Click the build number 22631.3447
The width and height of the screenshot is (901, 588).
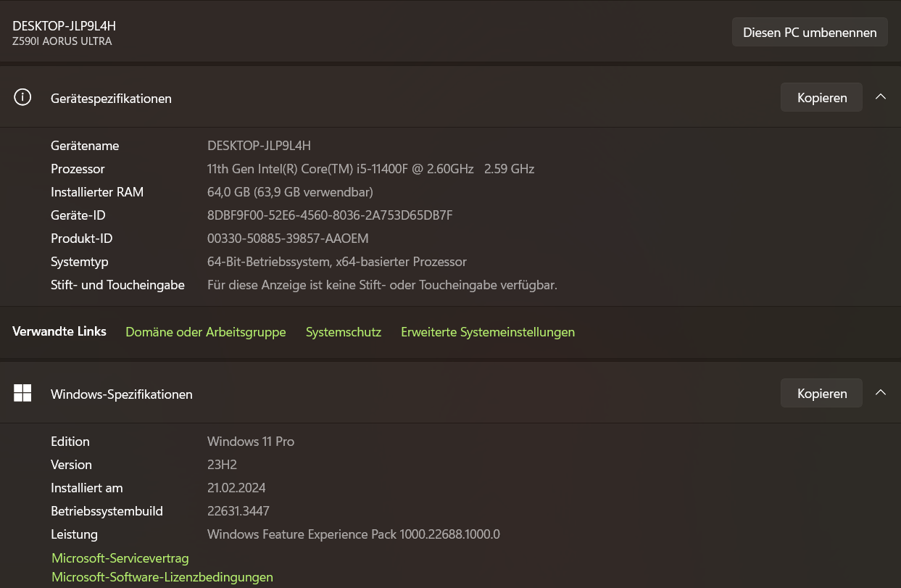click(238, 511)
